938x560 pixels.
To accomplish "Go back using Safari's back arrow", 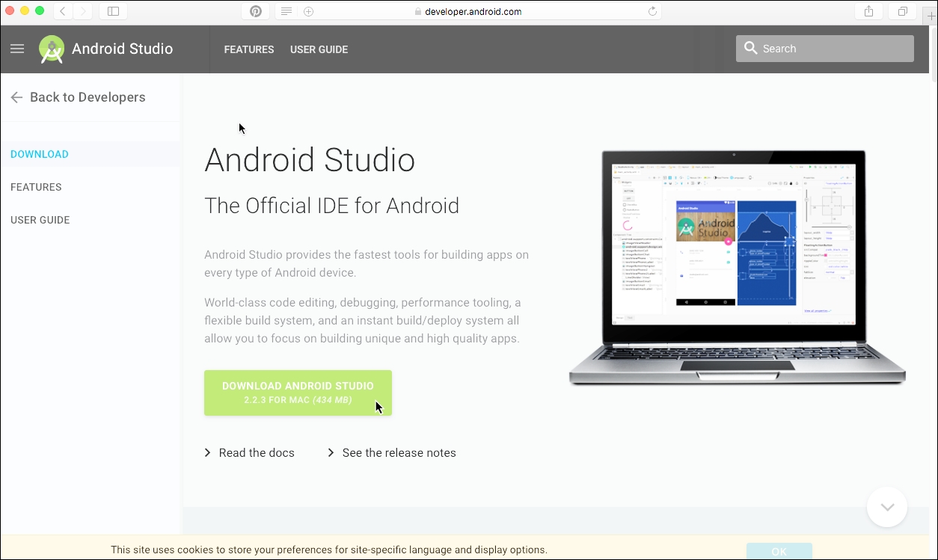I will (63, 11).
